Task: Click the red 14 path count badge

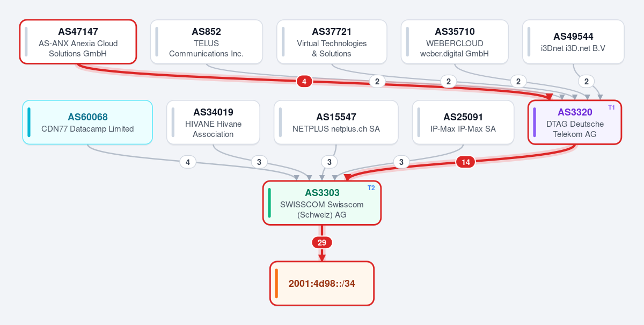Action: click(465, 162)
